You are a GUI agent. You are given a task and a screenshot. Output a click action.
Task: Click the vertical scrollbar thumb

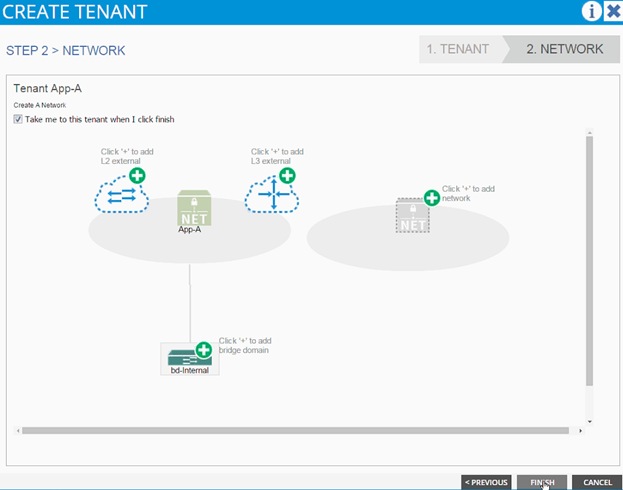589,261
